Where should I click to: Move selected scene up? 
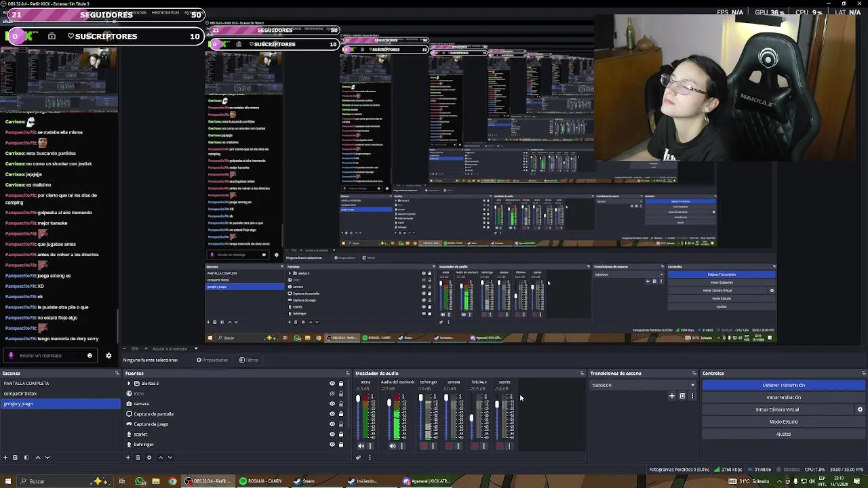coord(37,457)
